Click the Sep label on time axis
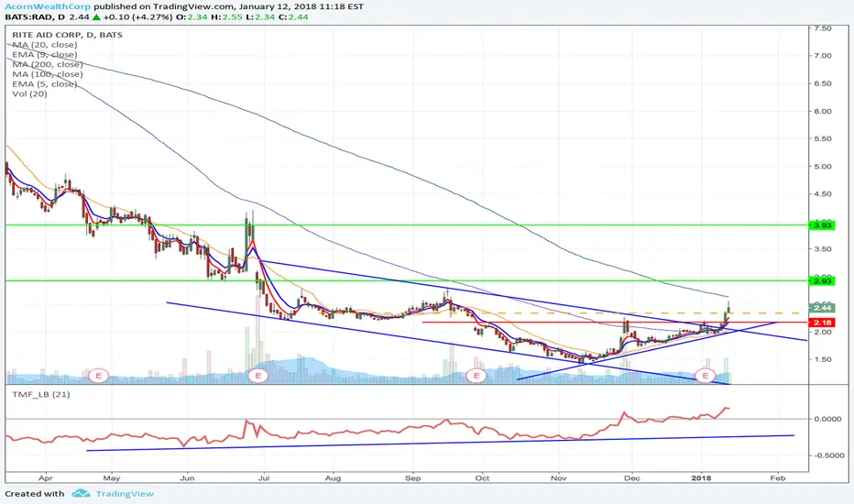This screenshot has height=504, width=854. (413, 478)
